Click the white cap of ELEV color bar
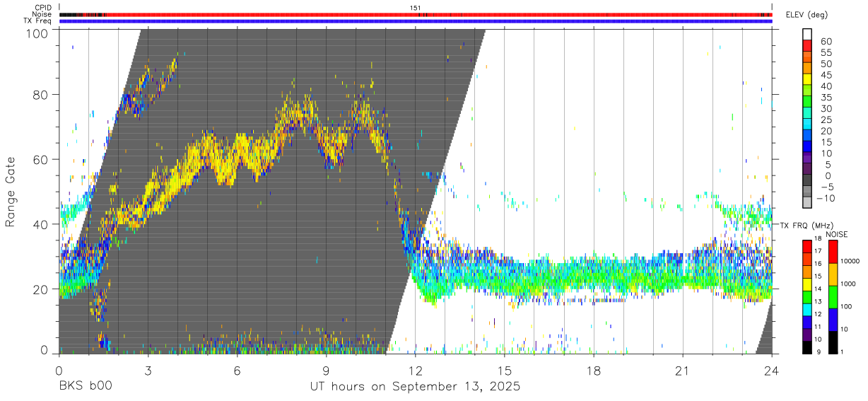The width and height of the screenshot is (868, 401). click(x=808, y=35)
